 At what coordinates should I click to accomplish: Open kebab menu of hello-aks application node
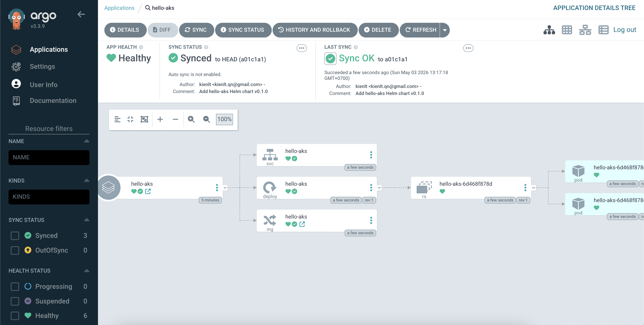pos(217,187)
